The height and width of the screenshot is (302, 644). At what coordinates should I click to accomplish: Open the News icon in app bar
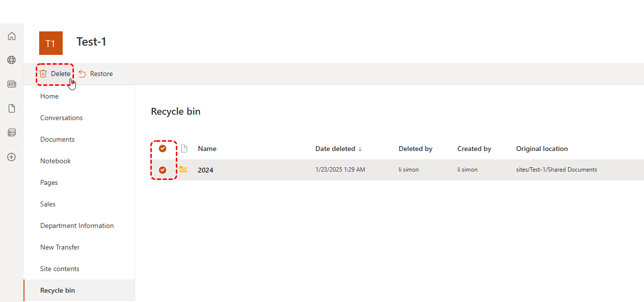12,84
